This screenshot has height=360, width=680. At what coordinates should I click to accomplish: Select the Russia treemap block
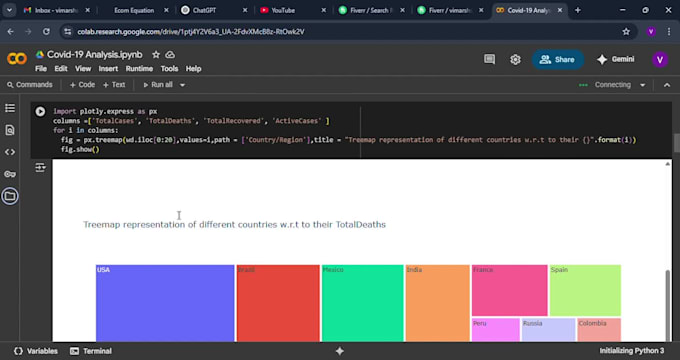click(x=549, y=330)
